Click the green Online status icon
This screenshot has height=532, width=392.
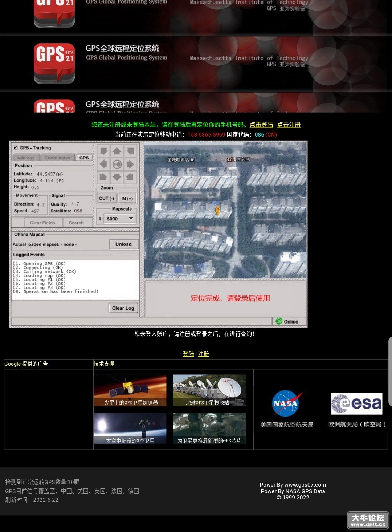tap(279, 321)
